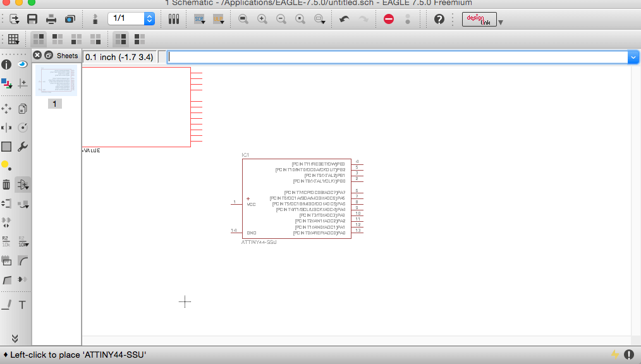Select the non-mirrored option icon
The image size is (641, 364).
(x=121, y=39)
